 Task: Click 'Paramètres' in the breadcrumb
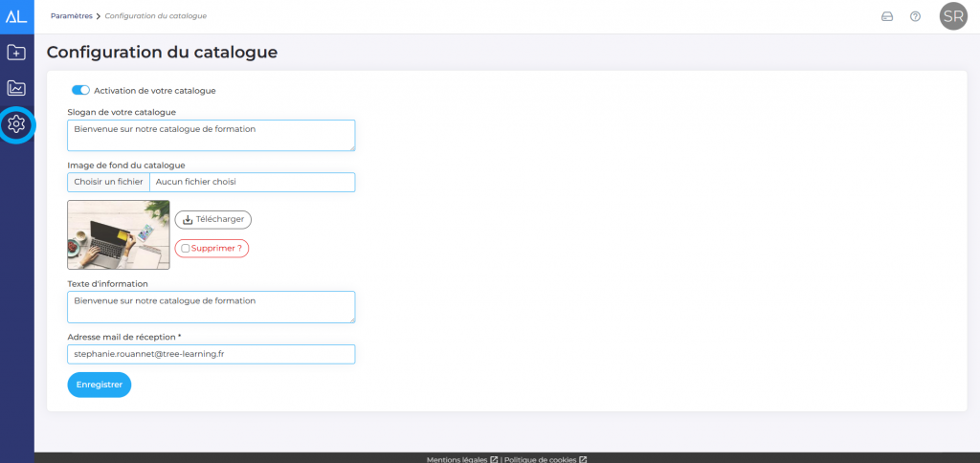(x=73, y=16)
